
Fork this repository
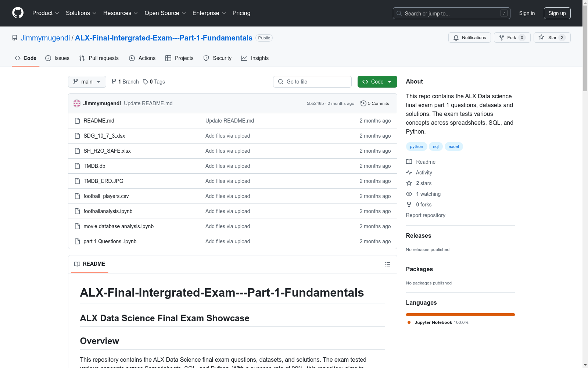click(512, 38)
